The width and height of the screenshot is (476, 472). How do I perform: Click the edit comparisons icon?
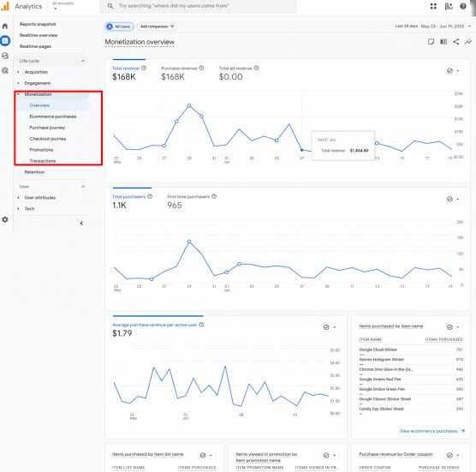coord(443,42)
